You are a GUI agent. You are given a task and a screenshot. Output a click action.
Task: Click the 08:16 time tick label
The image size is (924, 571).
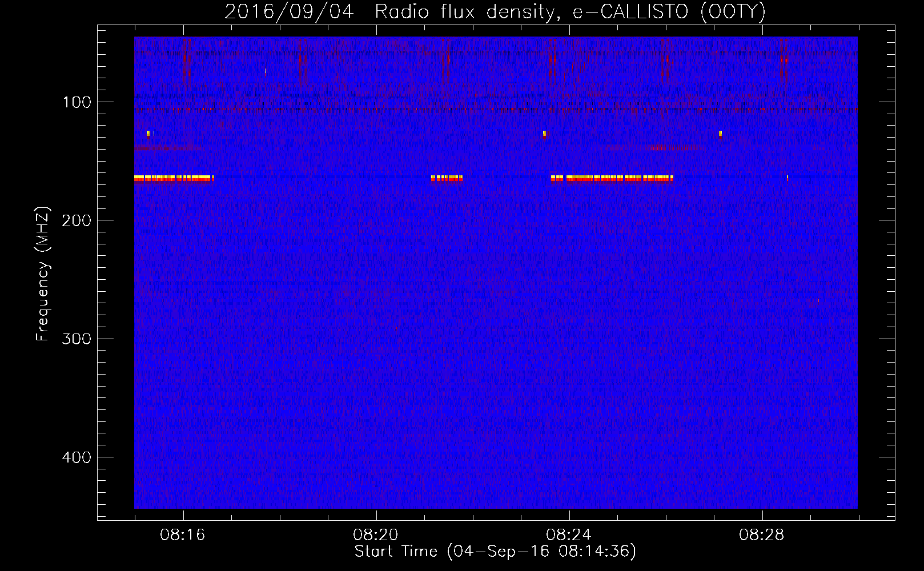[x=183, y=535]
